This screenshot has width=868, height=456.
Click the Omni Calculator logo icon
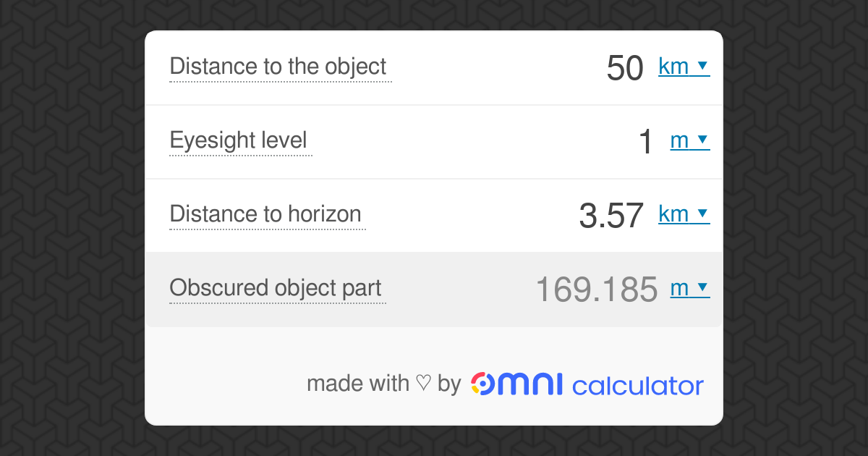[x=483, y=384]
